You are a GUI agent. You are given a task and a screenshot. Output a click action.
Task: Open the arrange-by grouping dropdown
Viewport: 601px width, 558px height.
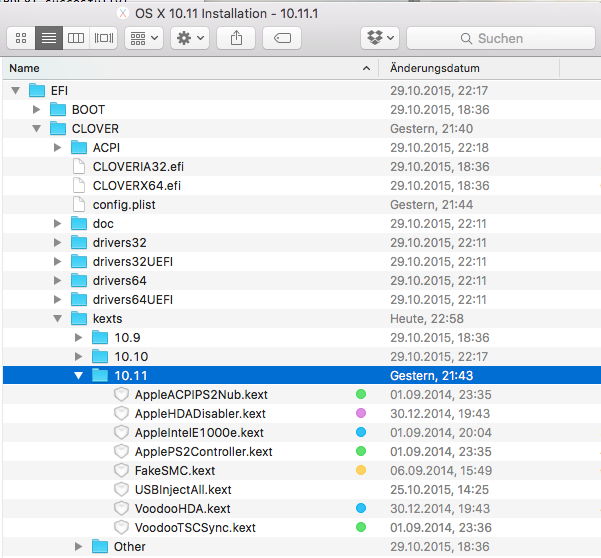144,38
